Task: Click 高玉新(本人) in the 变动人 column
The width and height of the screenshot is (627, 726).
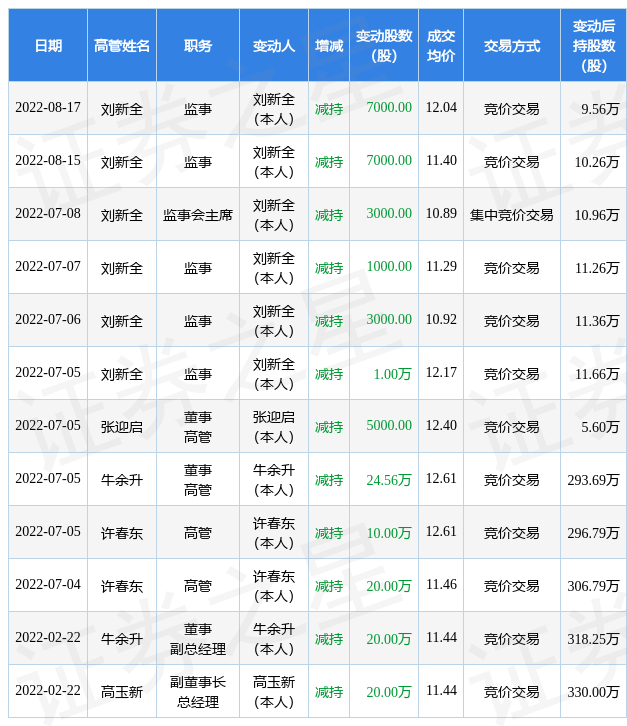Action: (x=274, y=692)
